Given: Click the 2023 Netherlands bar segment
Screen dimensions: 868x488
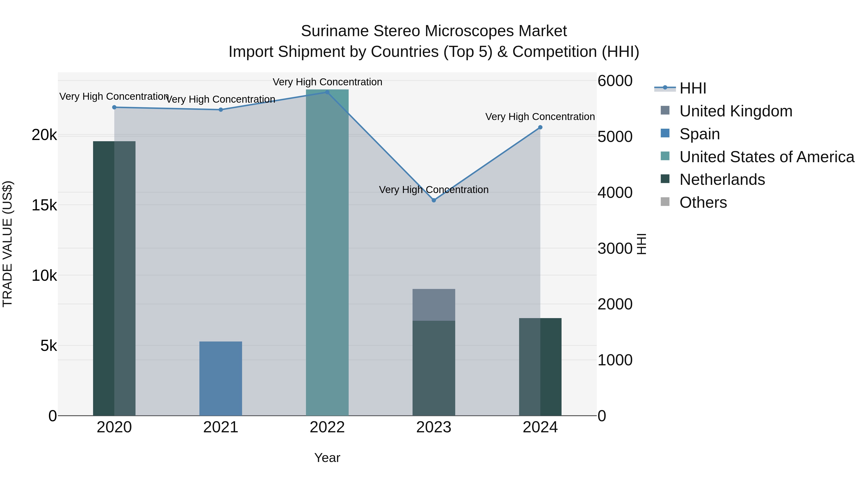Looking at the screenshot, I should coord(434,368).
